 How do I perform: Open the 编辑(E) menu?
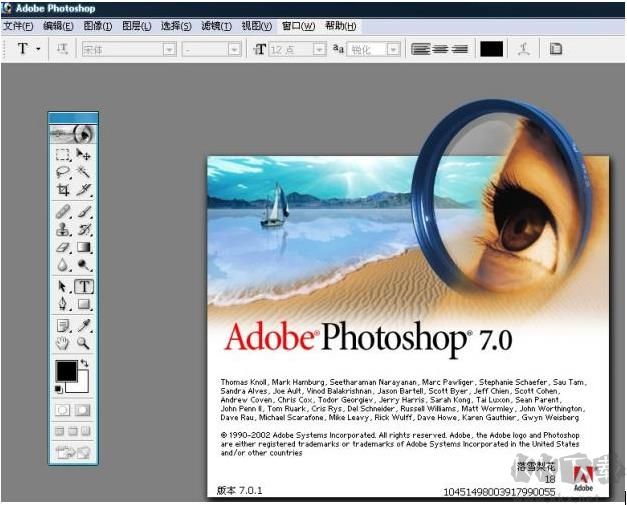coord(58,26)
